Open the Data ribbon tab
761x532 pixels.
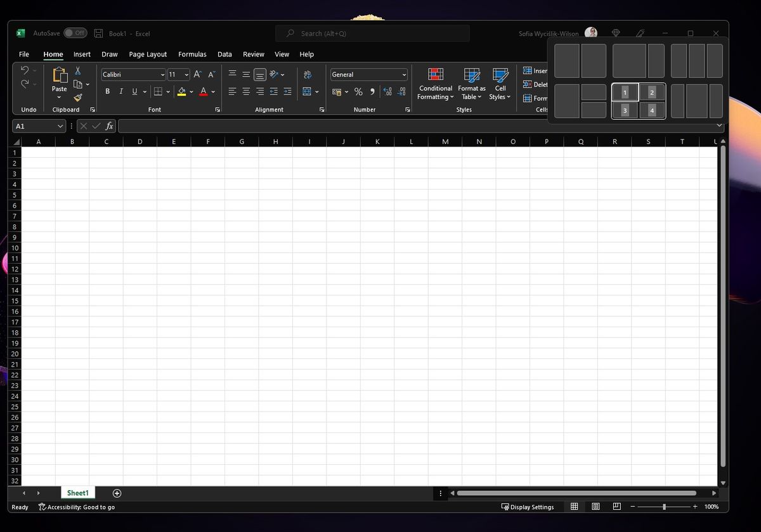pyautogui.click(x=224, y=55)
